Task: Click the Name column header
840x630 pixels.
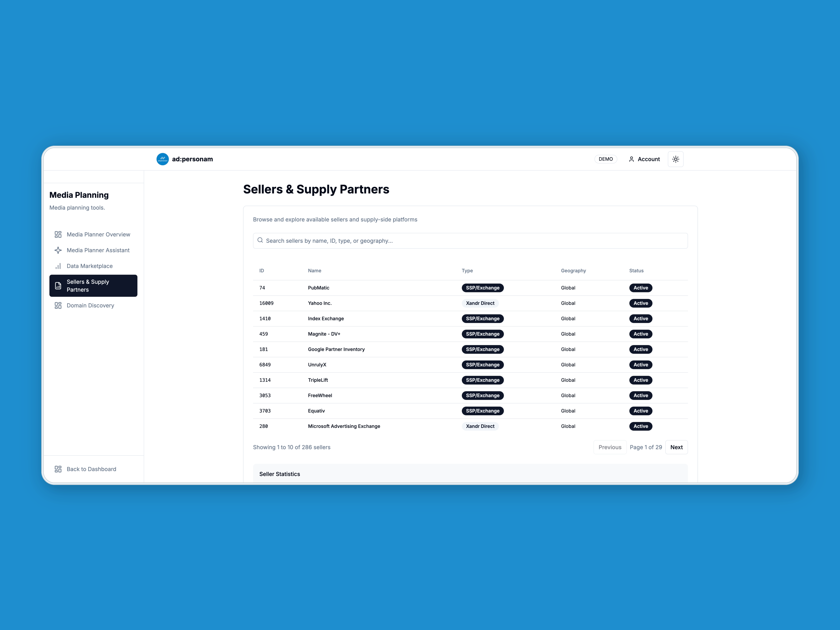Action: [314, 271]
